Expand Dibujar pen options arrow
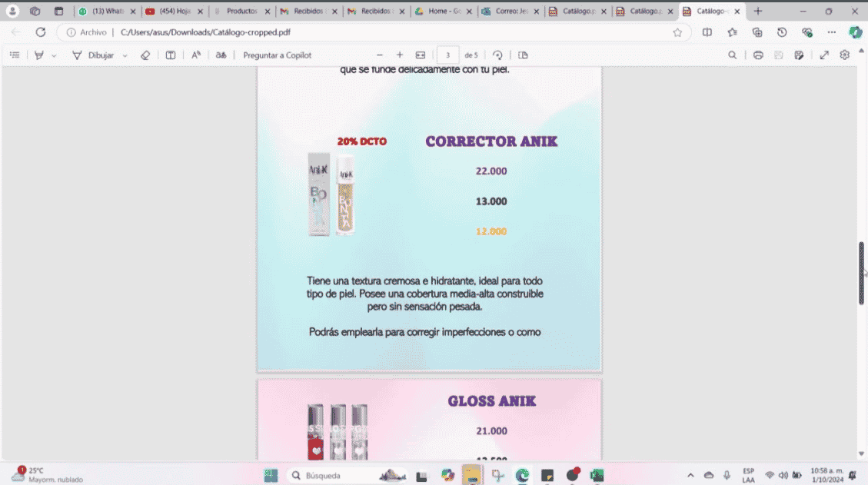 point(125,55)
